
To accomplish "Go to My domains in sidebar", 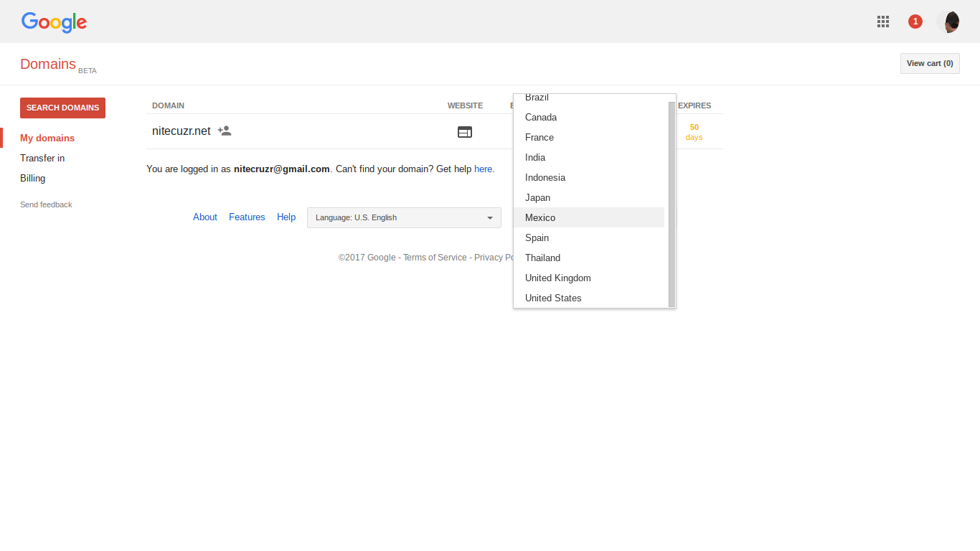I will click(x=47, y=138).
